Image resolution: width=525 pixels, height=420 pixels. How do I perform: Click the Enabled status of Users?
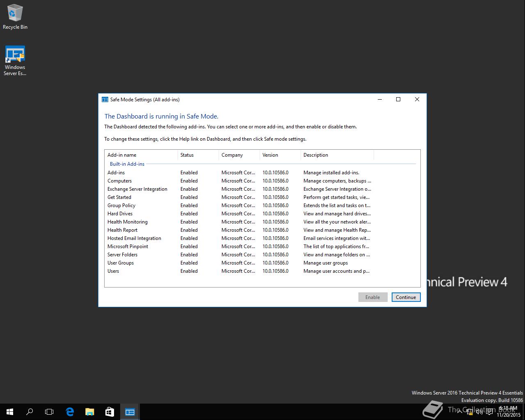coord(189,271)
